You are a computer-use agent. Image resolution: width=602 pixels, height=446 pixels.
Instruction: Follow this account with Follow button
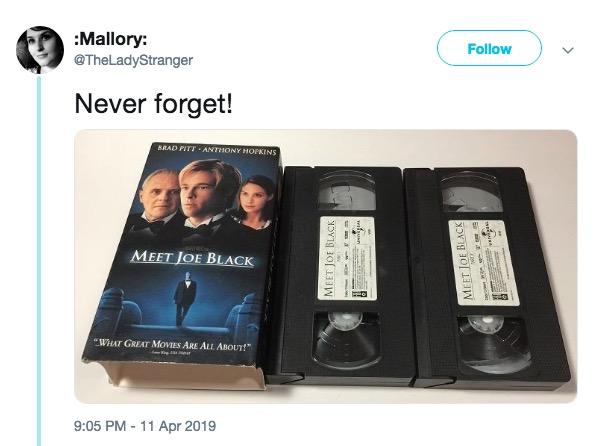tap(489, 49)
